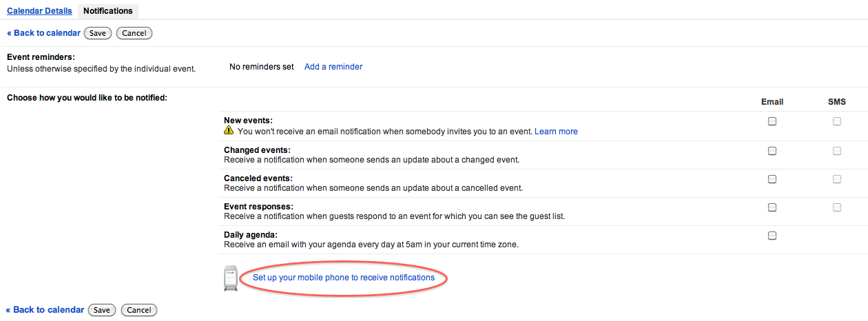Viewport: 868px width, 321px height.
Task: Tick the SMS checkbox for New events
Action: click(837, 121)
